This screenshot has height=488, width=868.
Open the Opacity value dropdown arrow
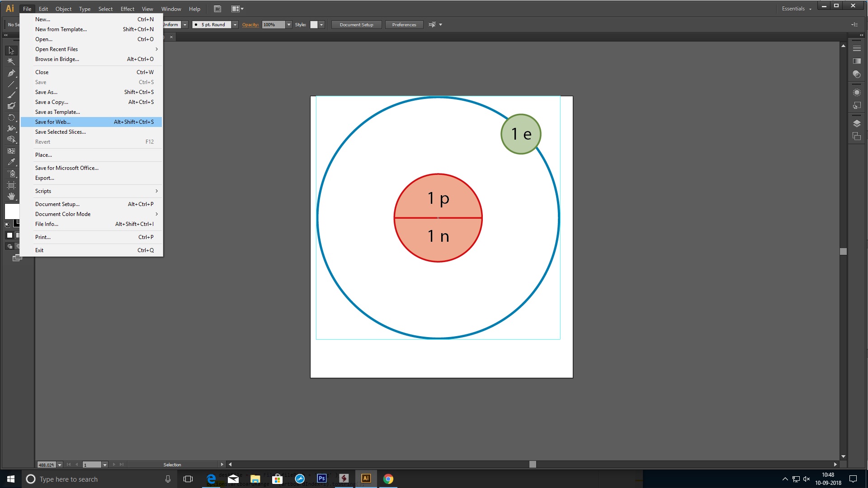(x=289, y=25)
